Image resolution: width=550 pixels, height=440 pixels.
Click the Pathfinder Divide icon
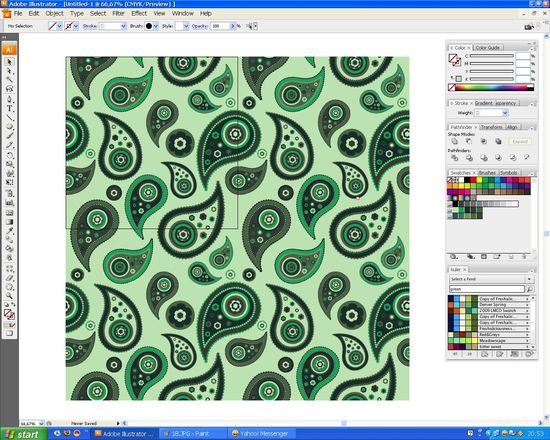(x=455, y=158)
